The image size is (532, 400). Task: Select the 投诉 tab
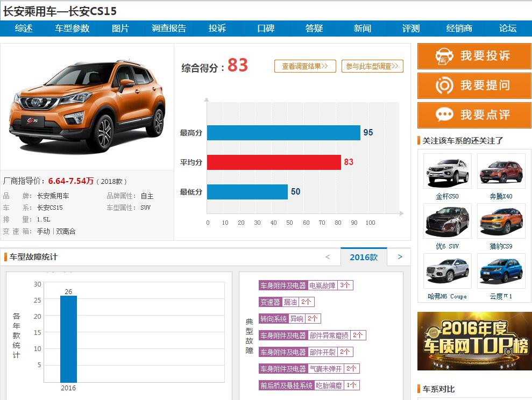click(217, 28)
